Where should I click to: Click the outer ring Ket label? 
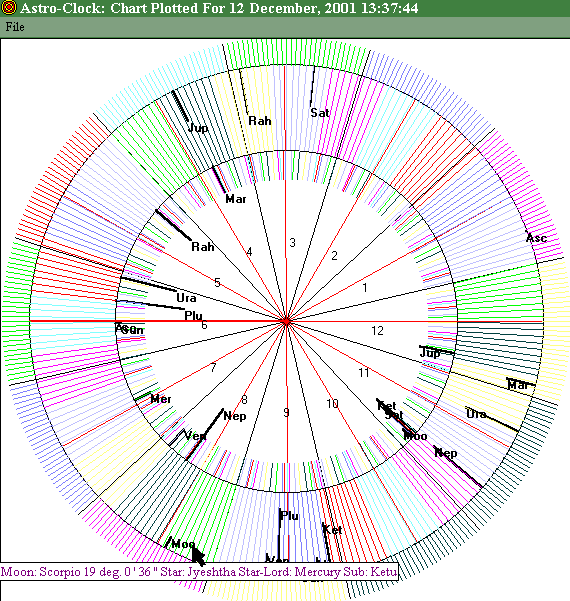(x=332, y=530)
